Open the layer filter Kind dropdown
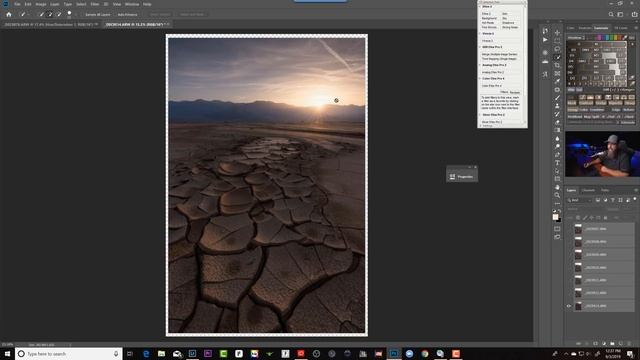The height and width of the screenshot is (360, 640). pyautogui.click(x=579, y=200)
